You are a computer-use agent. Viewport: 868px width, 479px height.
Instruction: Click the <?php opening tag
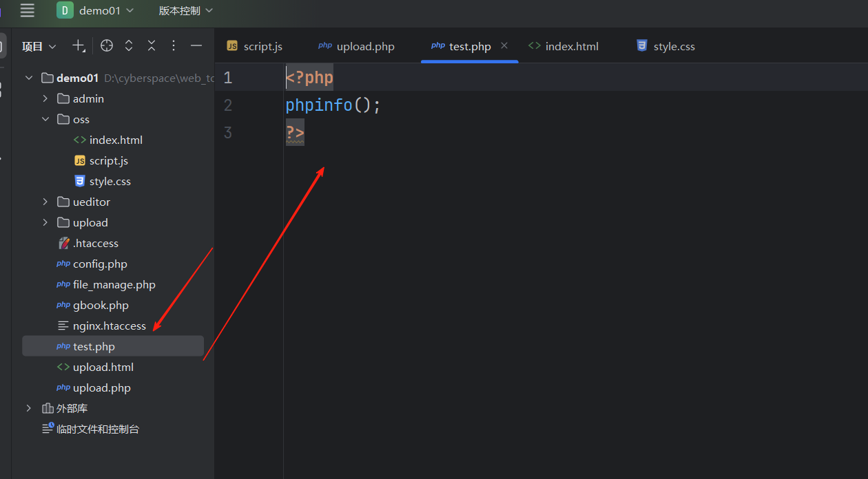309,78
